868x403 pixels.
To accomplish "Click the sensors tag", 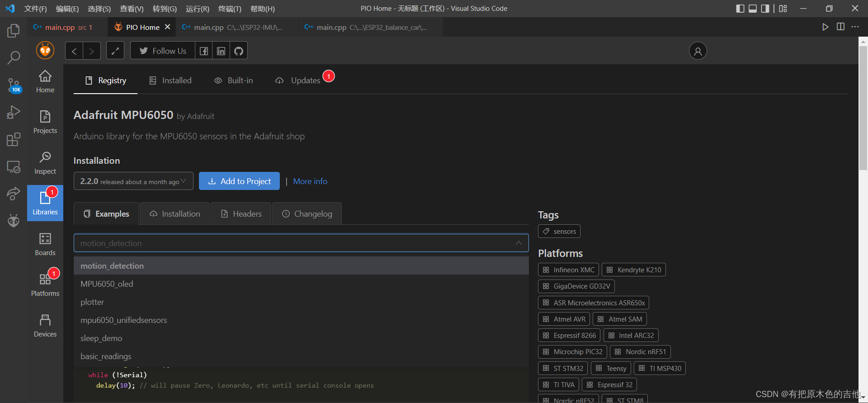I will (559, 232).
